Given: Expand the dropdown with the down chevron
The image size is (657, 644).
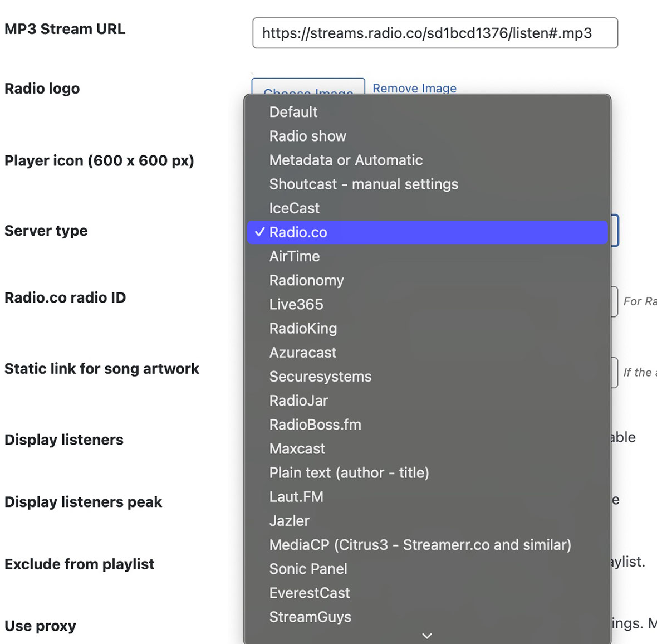Looking at the screenshot, I should [426, 636].
